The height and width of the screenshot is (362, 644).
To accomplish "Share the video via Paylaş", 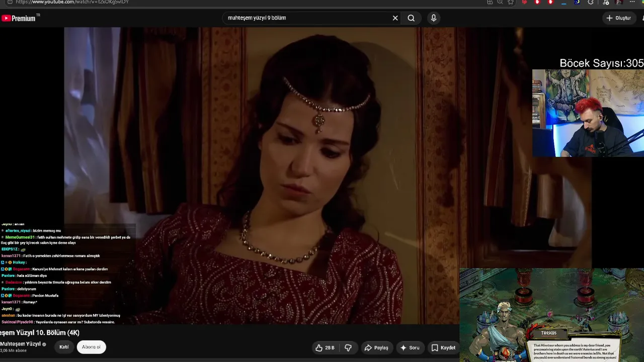I will pos(376,347).
